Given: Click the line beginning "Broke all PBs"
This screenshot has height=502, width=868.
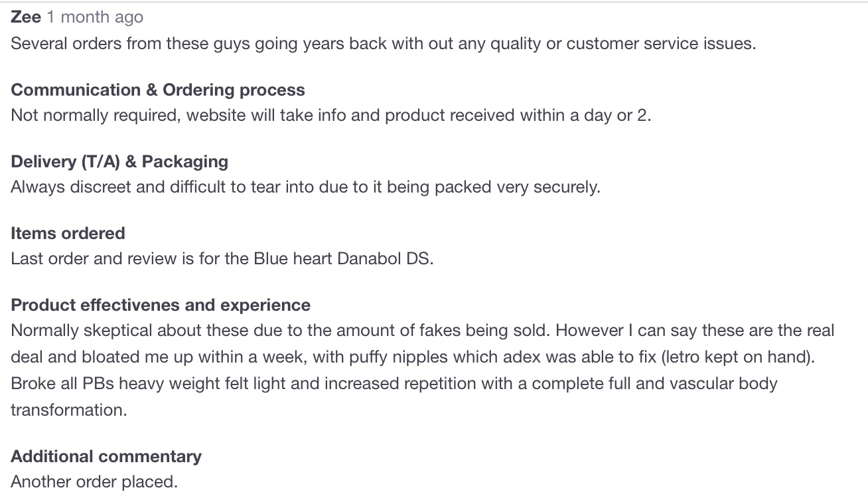Looking at the screenshot, I should click(394, 383).
